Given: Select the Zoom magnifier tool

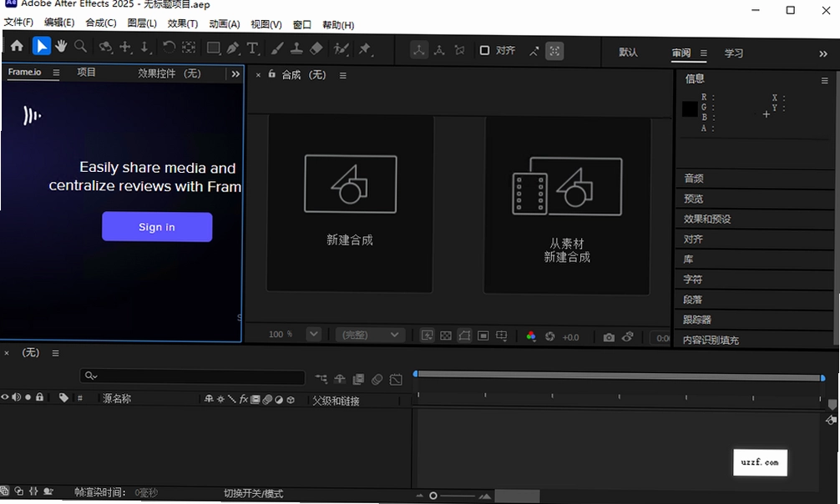Looking at the screenshot, I should (x=80, y=47).
